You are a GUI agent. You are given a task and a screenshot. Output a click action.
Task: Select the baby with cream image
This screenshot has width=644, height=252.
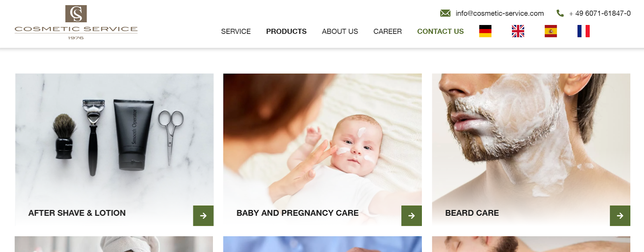(x=322, y=150)
